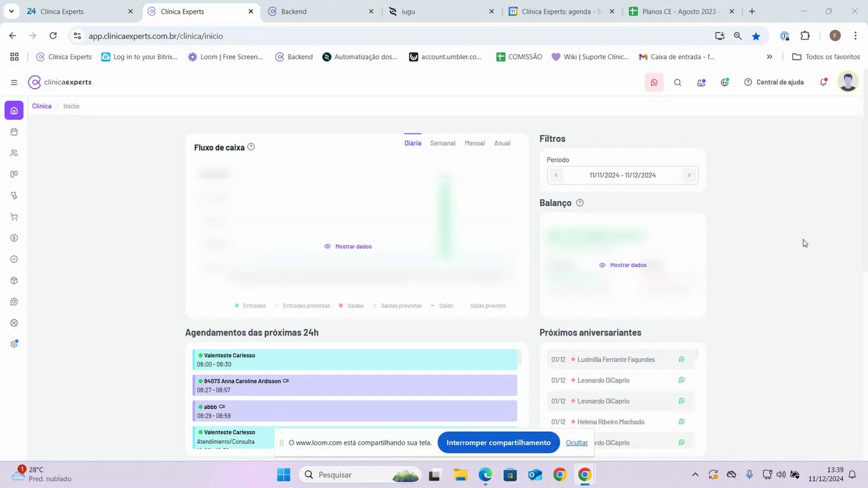This screenshot has width=868, height=488.
Task: Toggle Entradas legend in cash flow chart
Action: click(x=250, y=306)
